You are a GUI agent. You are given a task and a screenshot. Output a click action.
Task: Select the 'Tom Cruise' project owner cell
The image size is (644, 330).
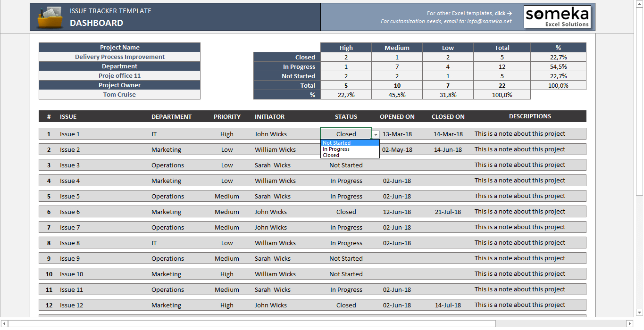119,94
